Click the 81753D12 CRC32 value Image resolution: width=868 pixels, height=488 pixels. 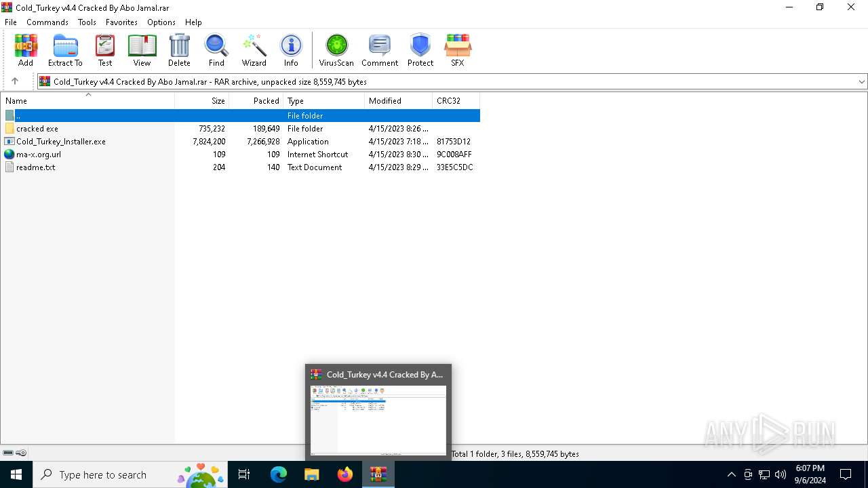[454, 142]
